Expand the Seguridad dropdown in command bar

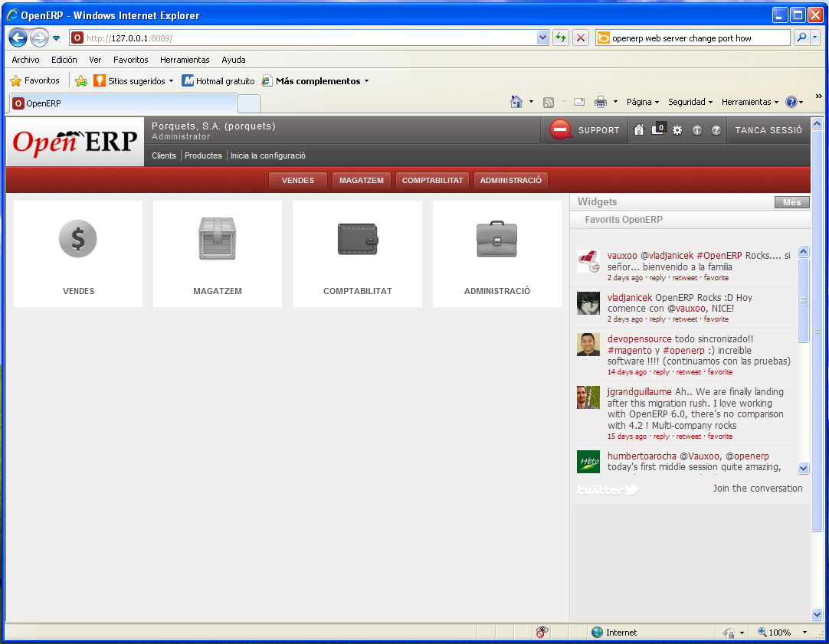click(690, 102)
